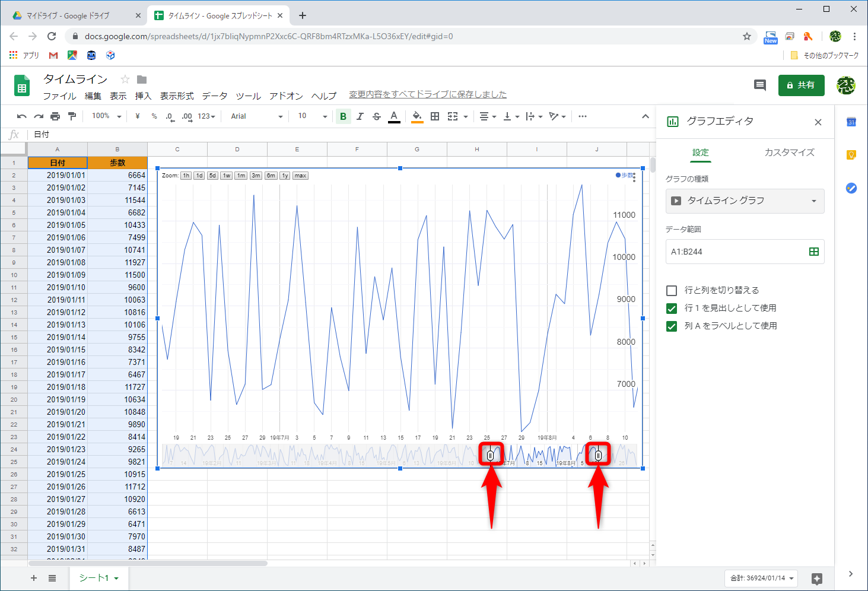Open Google Keep side panel icon

pos(851,155)
